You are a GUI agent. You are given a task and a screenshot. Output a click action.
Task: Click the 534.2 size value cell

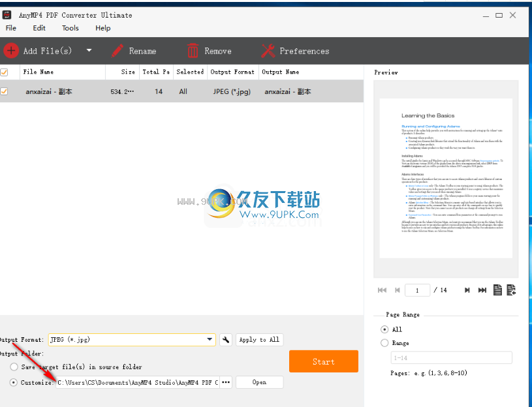[122, 91]
